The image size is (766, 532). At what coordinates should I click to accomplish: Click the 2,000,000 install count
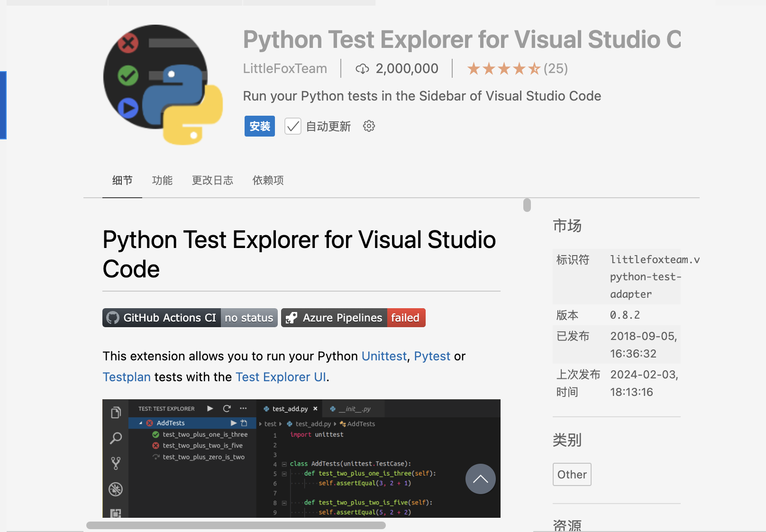coord(407,69)
